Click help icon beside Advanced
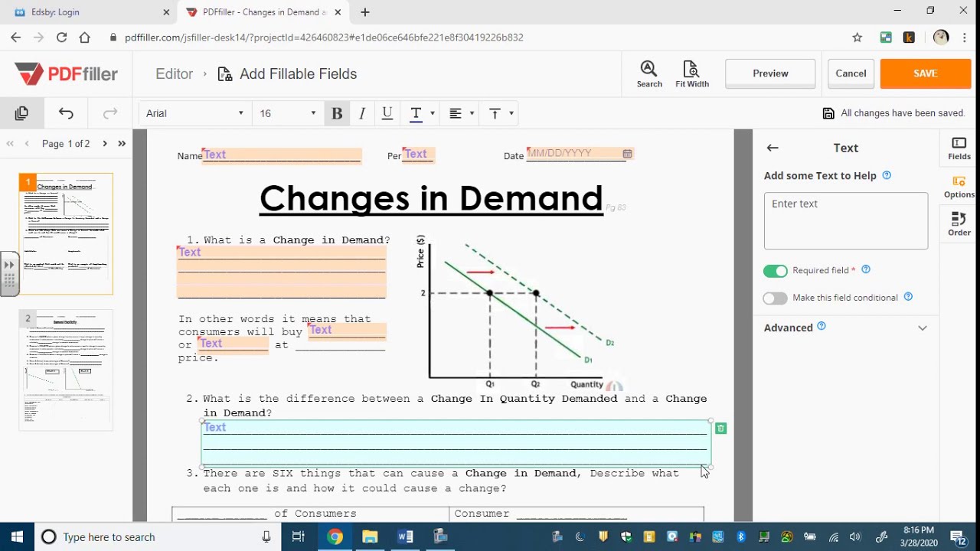 click(x=822, y=326)
